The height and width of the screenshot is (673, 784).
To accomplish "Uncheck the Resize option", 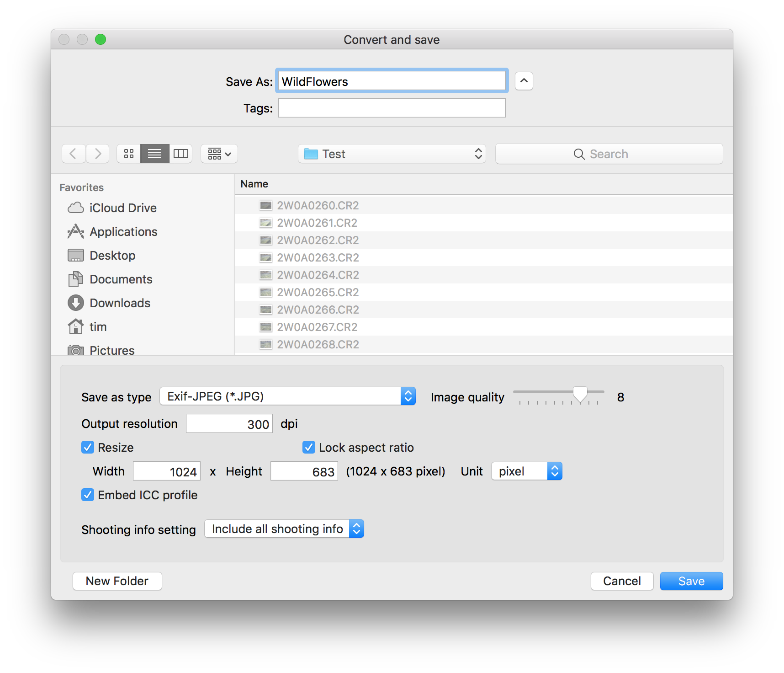I will coord(88,447).
